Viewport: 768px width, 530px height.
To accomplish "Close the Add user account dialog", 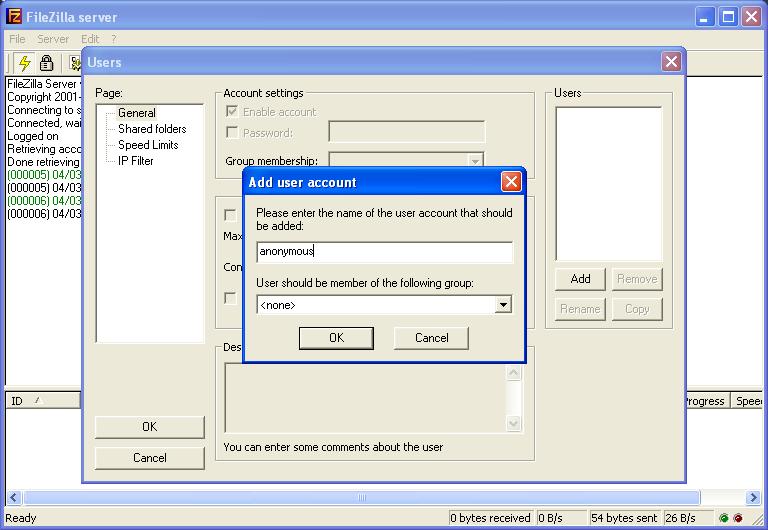I will click(511, 182).
